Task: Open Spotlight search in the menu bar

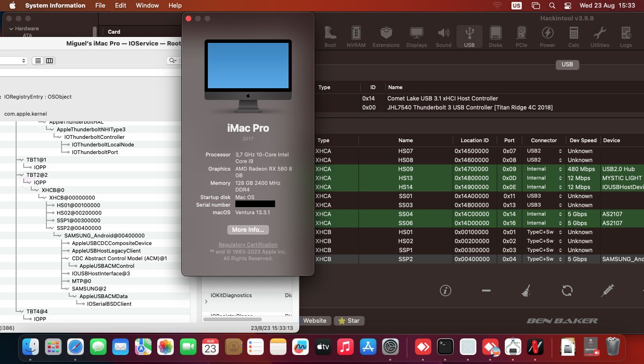Action: click(x=552, y=6)
